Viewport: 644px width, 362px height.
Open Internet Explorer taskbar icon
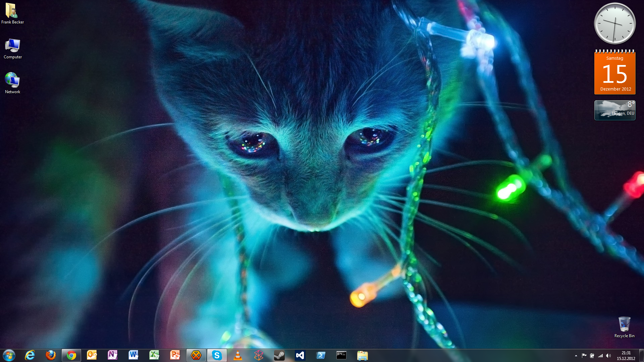pyautogui.click(x=30, y=355)
